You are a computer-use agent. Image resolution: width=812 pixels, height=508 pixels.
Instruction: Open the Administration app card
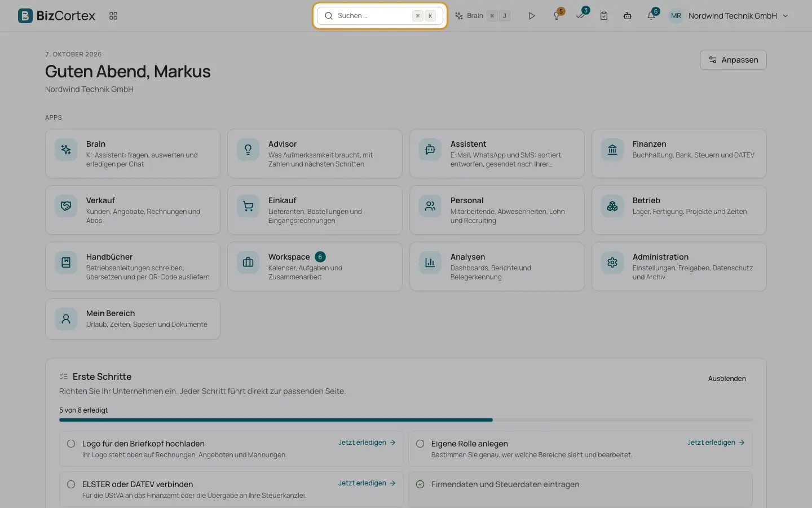(679, 266)
